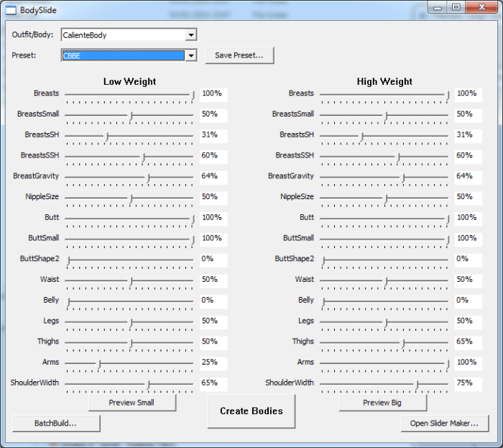Click the Low Weight ButtShape2 slider thumb
The width and height of the screenshot is (503, 448).
coord(68,260)
